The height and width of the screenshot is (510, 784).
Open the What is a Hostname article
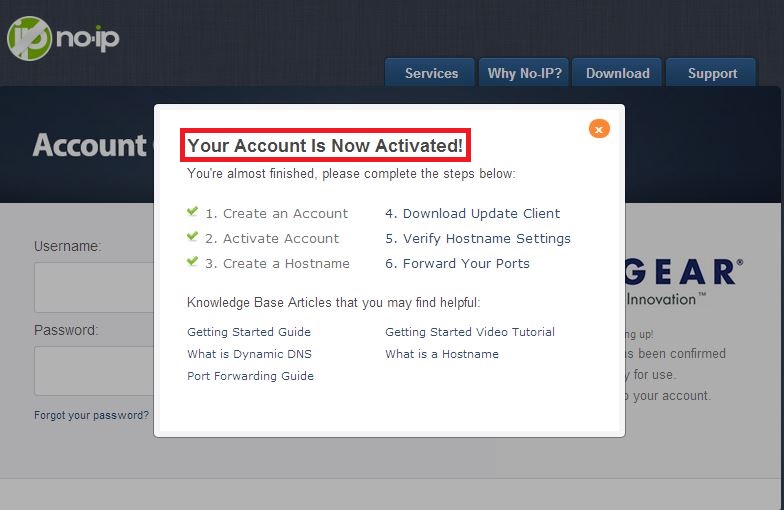[441, 354]
